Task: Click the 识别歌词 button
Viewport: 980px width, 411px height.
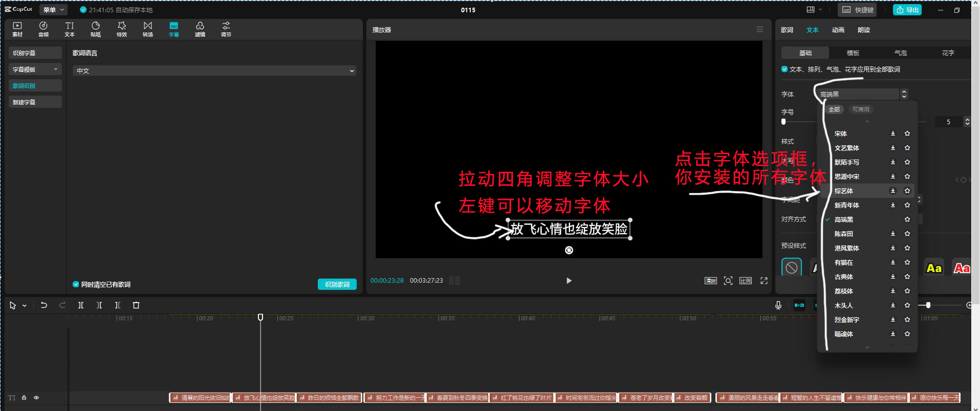Action: pyautogui.click(x=337, y=284)
